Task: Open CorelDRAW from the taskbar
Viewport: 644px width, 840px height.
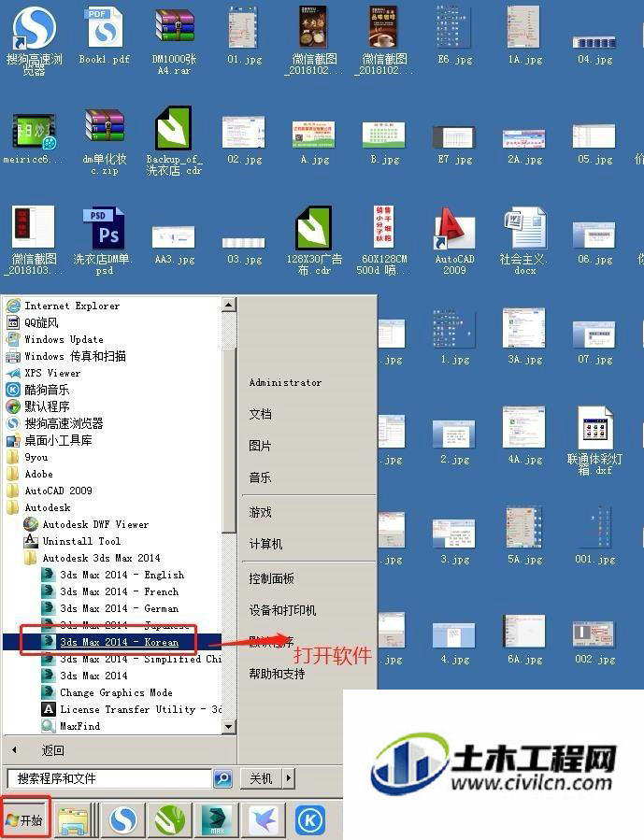Action: [x=170, y=819]
